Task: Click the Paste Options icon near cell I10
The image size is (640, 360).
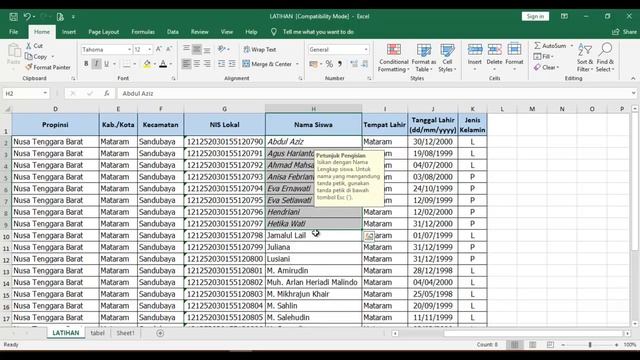Action: [369, 236]
